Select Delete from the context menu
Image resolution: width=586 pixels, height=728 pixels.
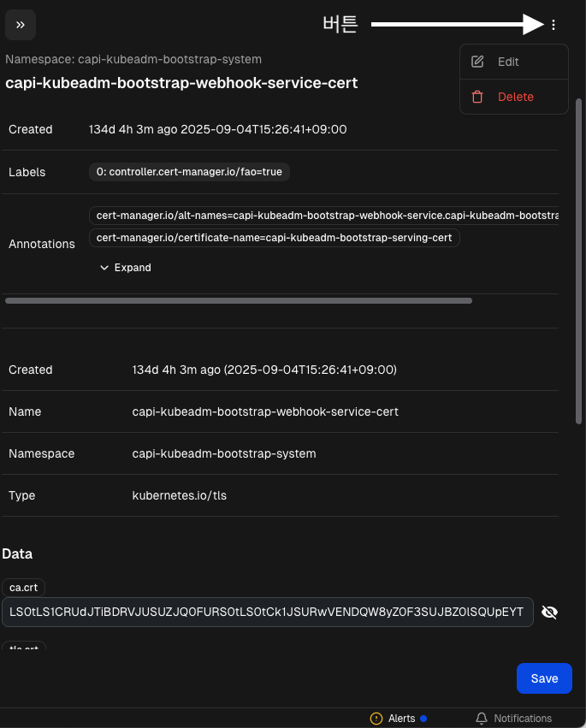(x=515, y=97)
